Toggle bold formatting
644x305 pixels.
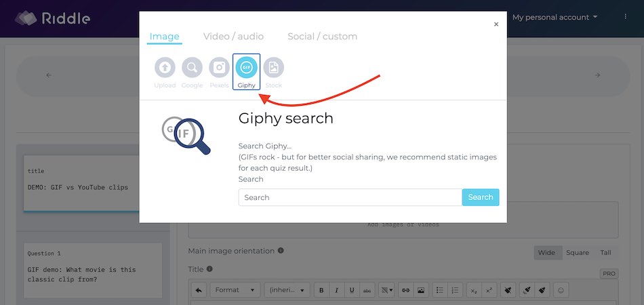tap(321, 290)
